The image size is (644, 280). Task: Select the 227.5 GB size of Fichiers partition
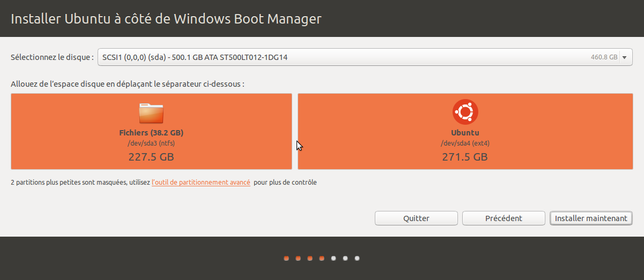point(151,157)
